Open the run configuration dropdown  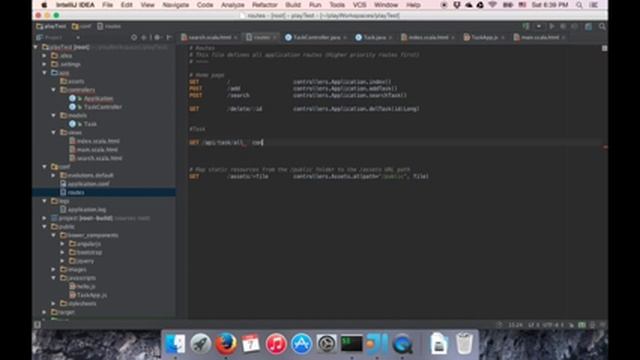(x=539, y=27)
